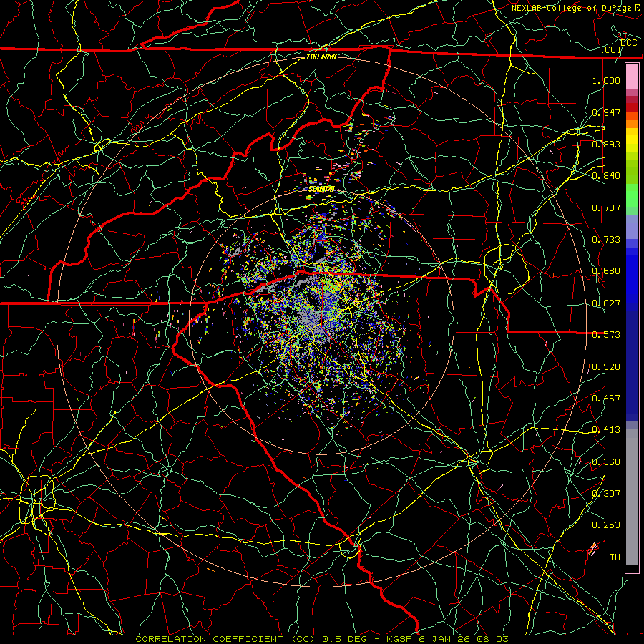Click the bright green segment of the color scale
Viewport: 644px width, 644px height.
(632, 196)
